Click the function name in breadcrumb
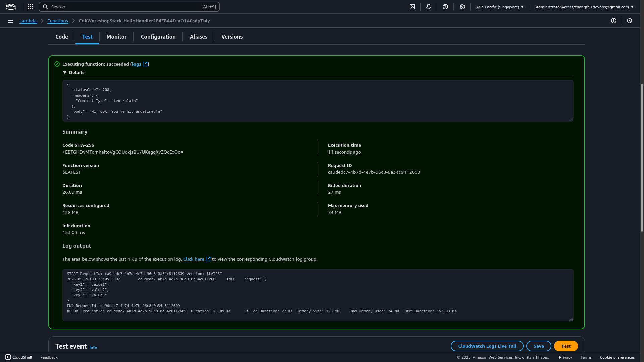The height and width of the screenshot is (362, 644). (x=144, y=21)
